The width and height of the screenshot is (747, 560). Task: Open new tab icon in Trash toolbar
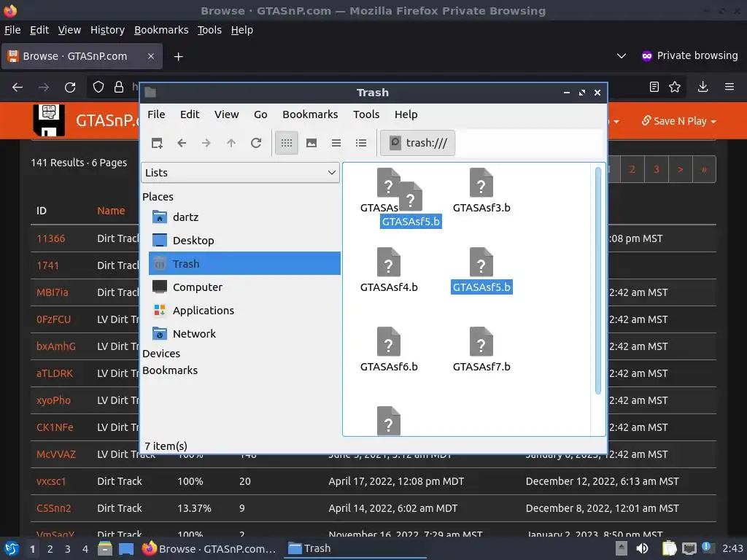157,143
